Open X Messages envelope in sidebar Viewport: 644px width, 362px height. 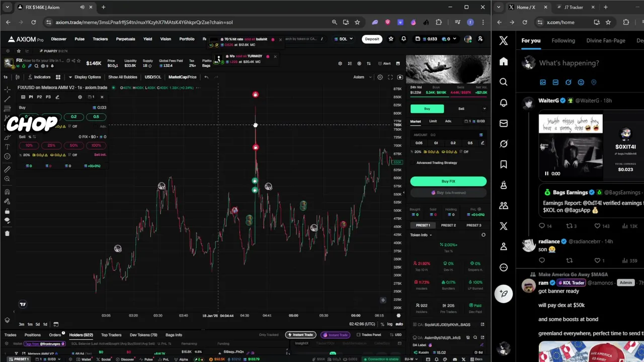tap(504, 123)
